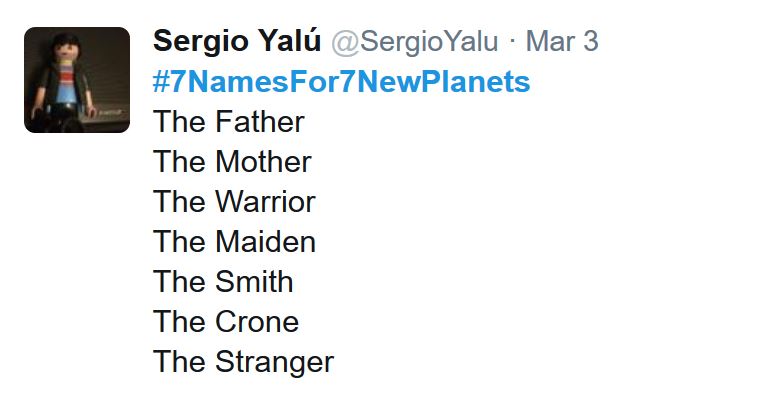
Task: Click the Sergio Yalú display name
Action: click(x=237, y=41)
